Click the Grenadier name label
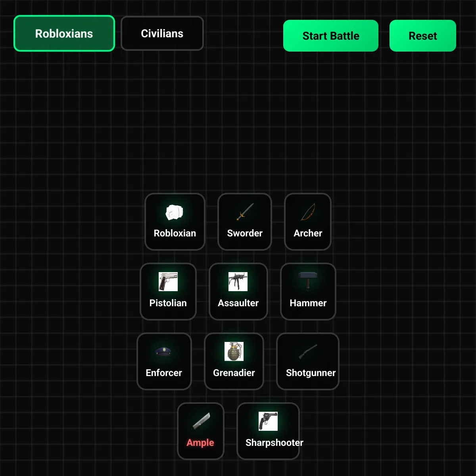476x476 pixels. pos(234,373)
